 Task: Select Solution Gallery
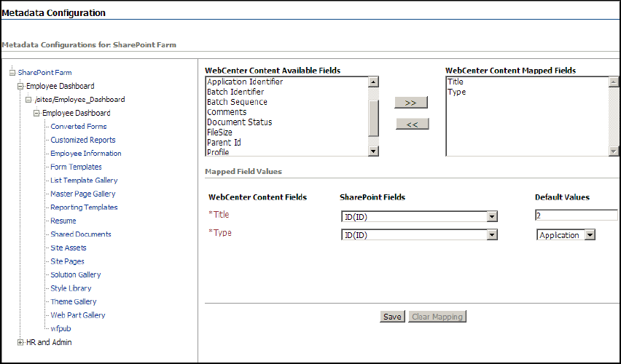[x=76, y=275]
